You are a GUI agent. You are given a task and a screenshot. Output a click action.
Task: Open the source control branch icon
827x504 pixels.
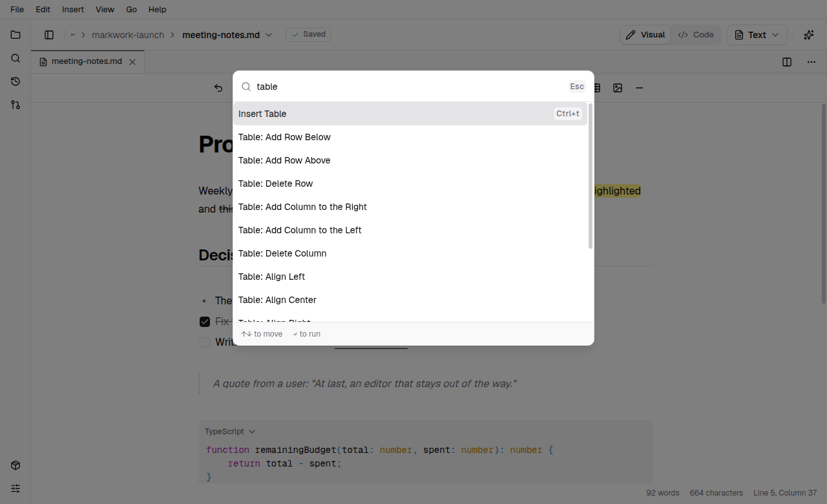coord(16,105)
